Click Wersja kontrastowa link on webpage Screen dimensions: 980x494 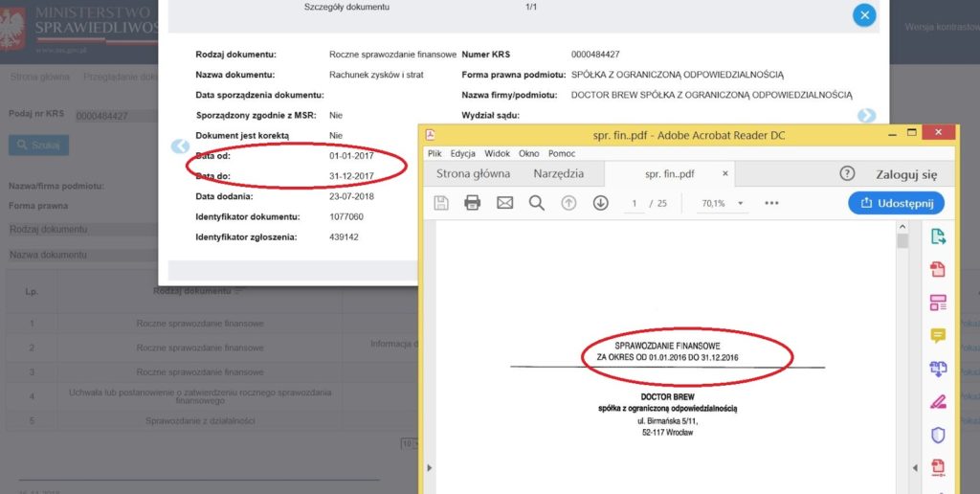[943, 27]
